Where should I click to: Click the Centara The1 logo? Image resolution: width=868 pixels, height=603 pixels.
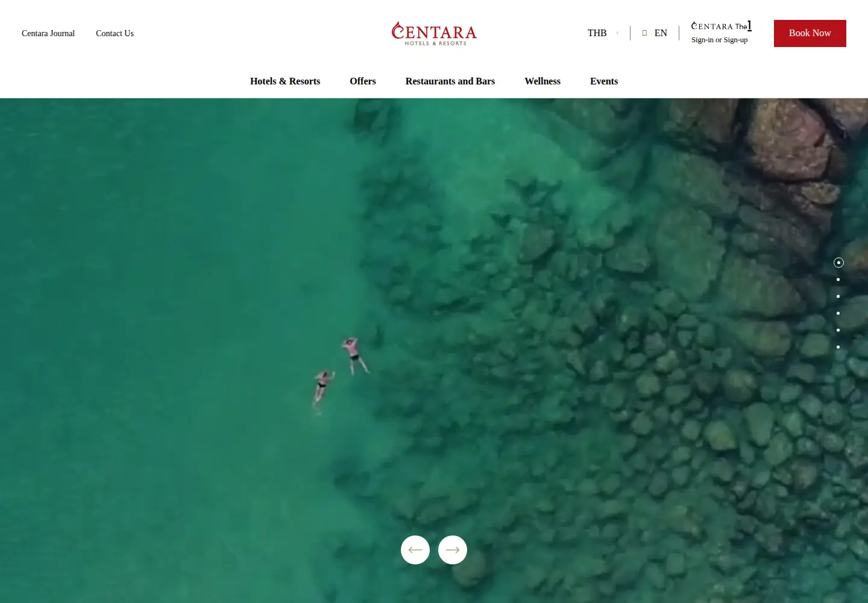tap(722, 26)
